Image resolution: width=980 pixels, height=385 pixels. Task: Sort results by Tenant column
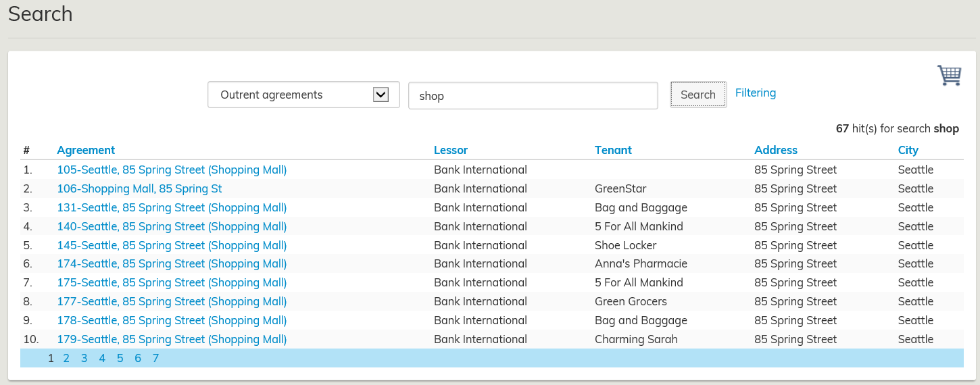(x=613, y=150)
